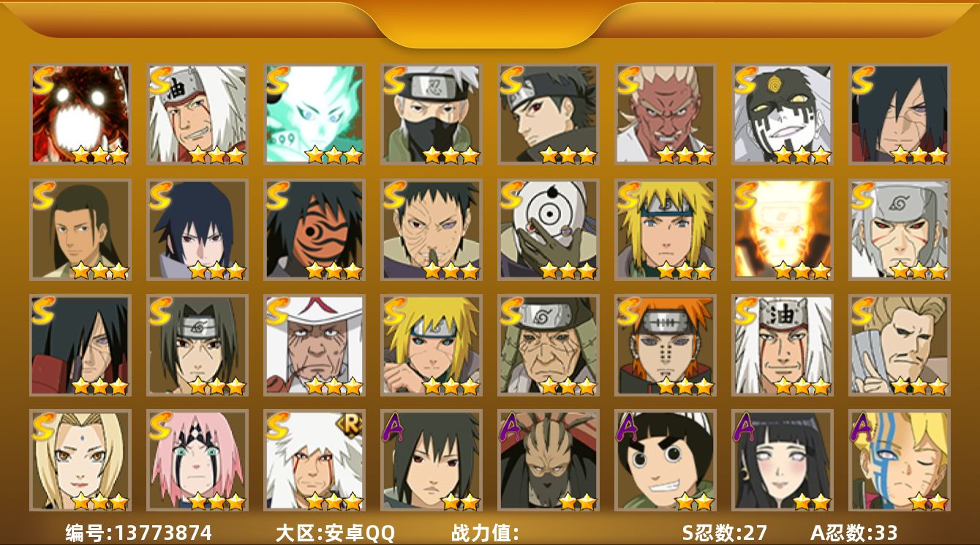Click the masked Kakashi portrait with headband
This screenshot has width=980, height=545.
(x=431, y=113)
